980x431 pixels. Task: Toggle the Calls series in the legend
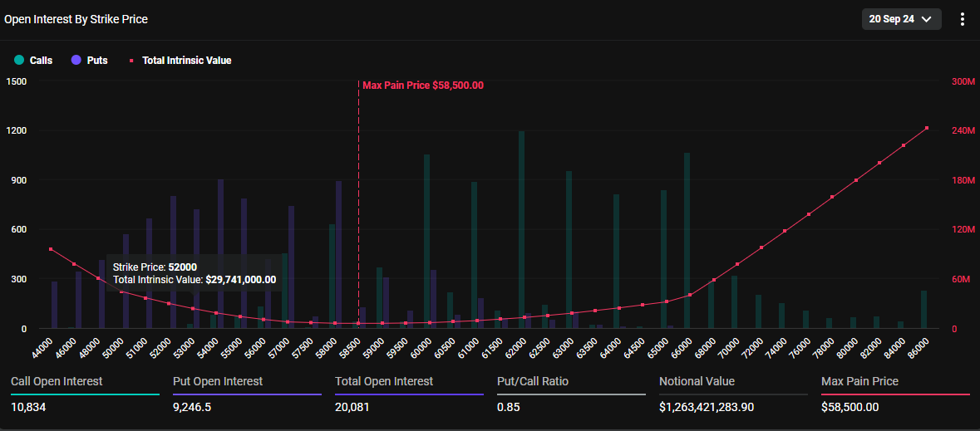coord(33,61)
